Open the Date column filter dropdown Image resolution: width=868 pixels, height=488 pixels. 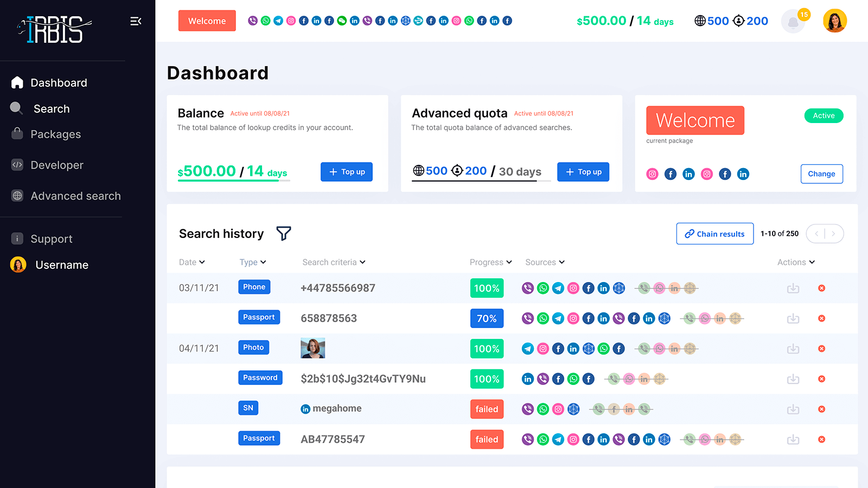coord(192,262)
